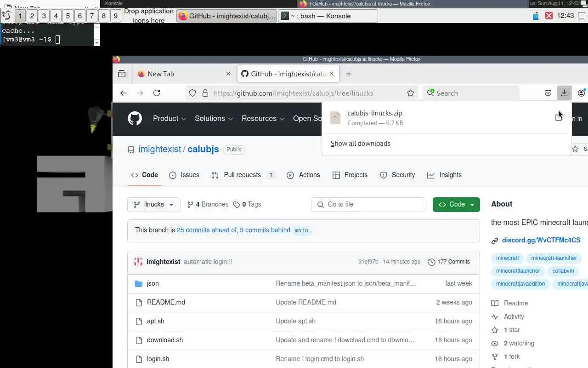Open the Firefox View tabs icon
Viewport: 588px width, 368px height.
[x=122, y=74]
